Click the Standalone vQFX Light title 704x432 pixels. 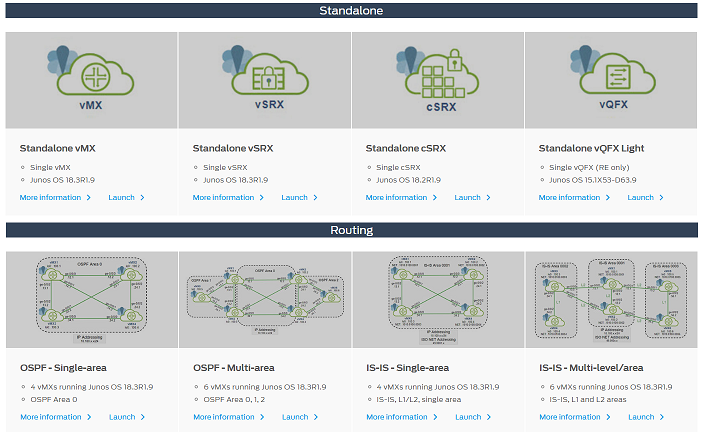pos(591,148)
